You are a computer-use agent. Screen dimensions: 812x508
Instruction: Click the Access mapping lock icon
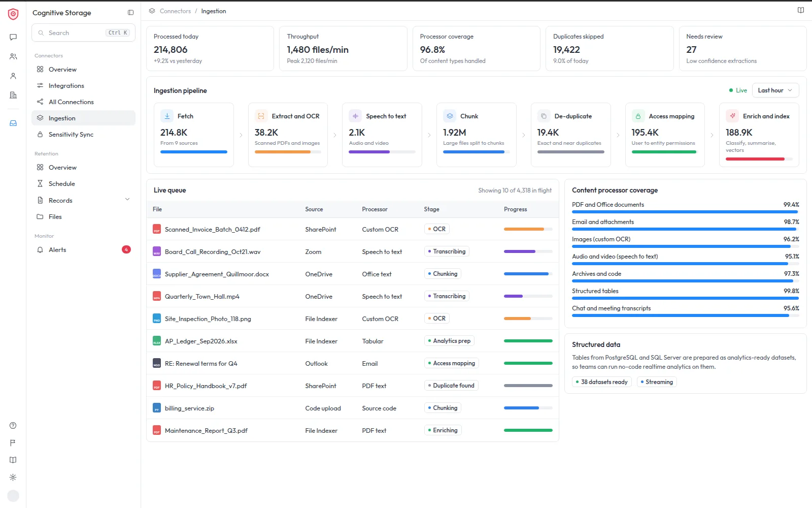[x=638, y=116]
